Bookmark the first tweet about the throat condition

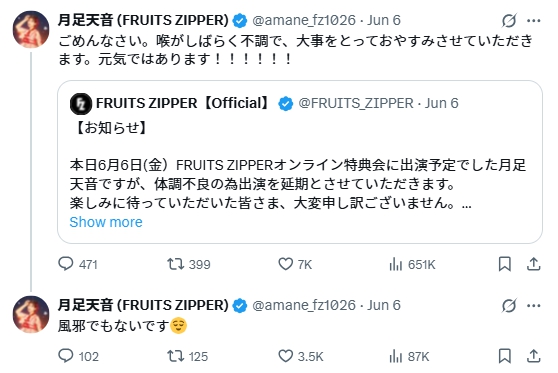point(505,264)
